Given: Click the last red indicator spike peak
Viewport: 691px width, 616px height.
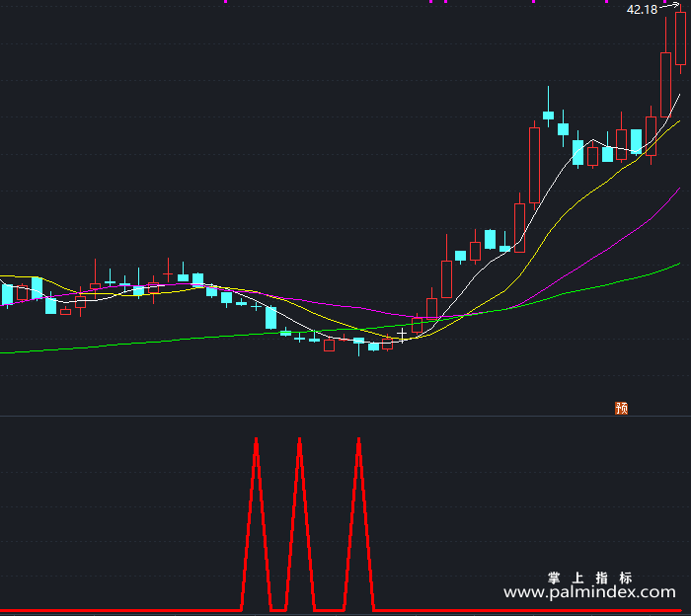Looking at the screenshot, I should [x=359, y=440].
